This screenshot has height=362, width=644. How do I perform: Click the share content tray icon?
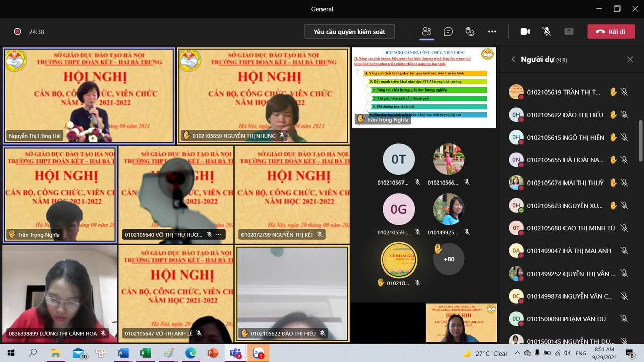pos(569,32)
